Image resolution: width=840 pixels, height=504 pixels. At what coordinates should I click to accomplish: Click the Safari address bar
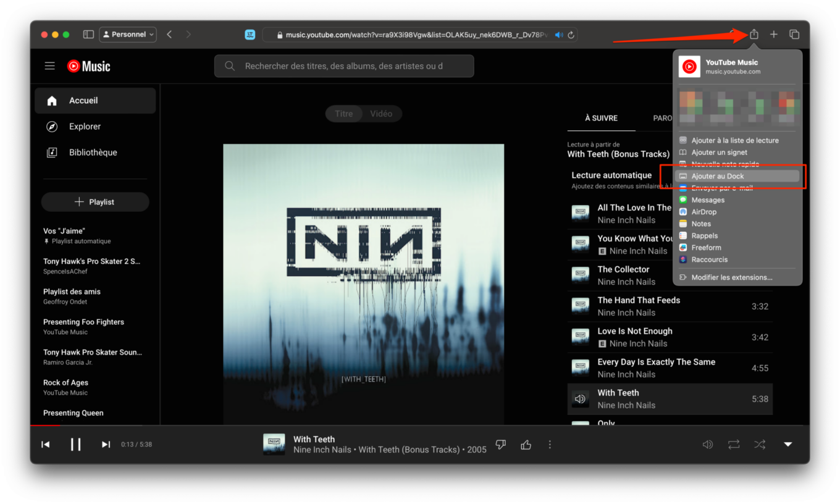click(420, 35)
